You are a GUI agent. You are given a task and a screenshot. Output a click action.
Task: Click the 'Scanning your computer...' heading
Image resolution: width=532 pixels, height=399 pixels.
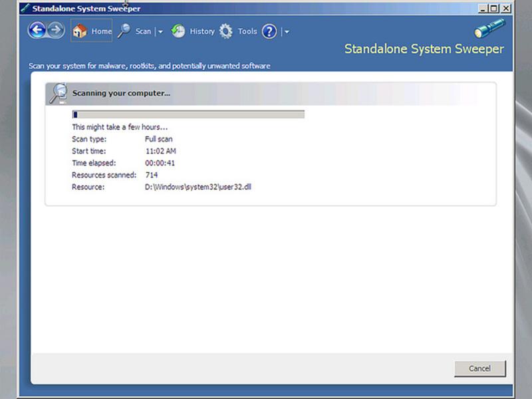(121, 93)
